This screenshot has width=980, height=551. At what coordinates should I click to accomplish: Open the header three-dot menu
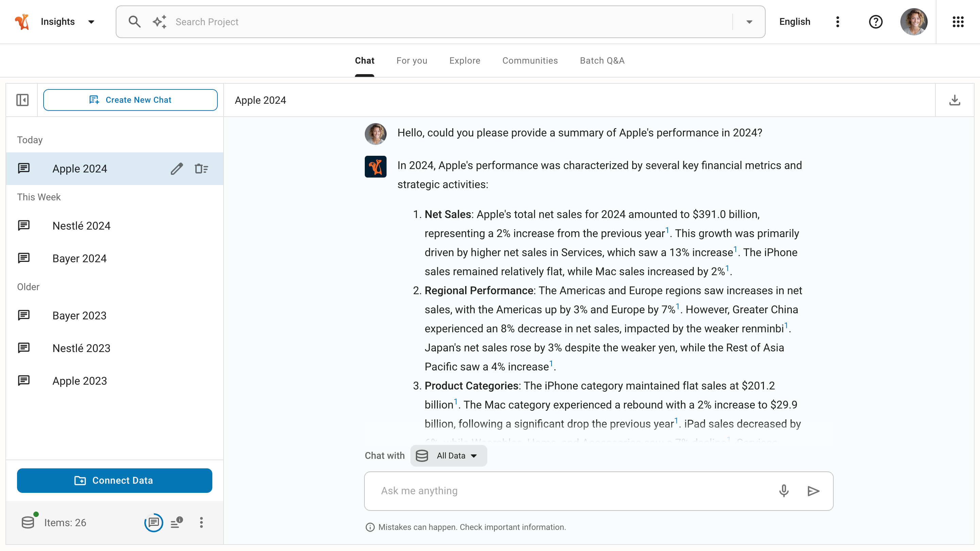[x=837, y=22]
